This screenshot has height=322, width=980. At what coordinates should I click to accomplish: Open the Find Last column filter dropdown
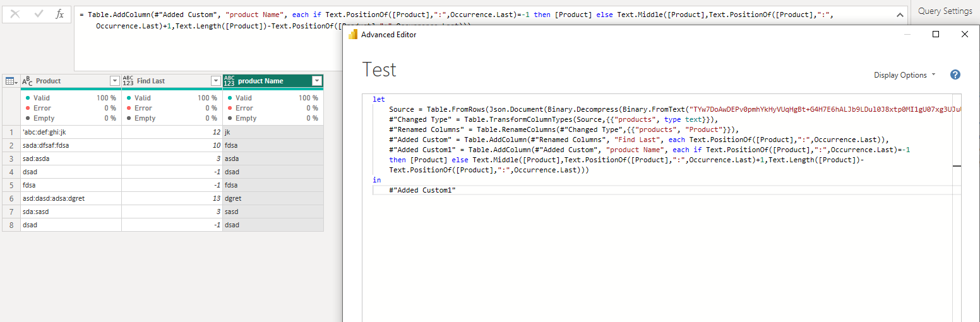(x=215, y=81)
